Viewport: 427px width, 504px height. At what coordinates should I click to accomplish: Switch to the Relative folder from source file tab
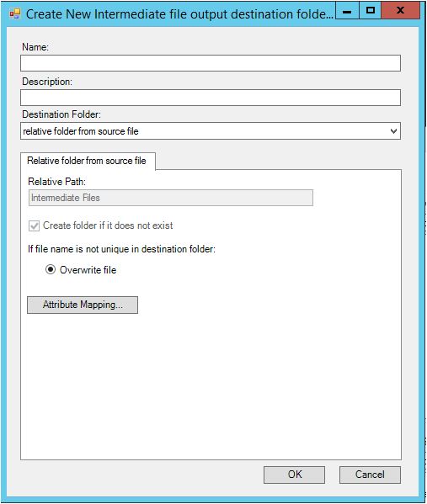point(88,161)
